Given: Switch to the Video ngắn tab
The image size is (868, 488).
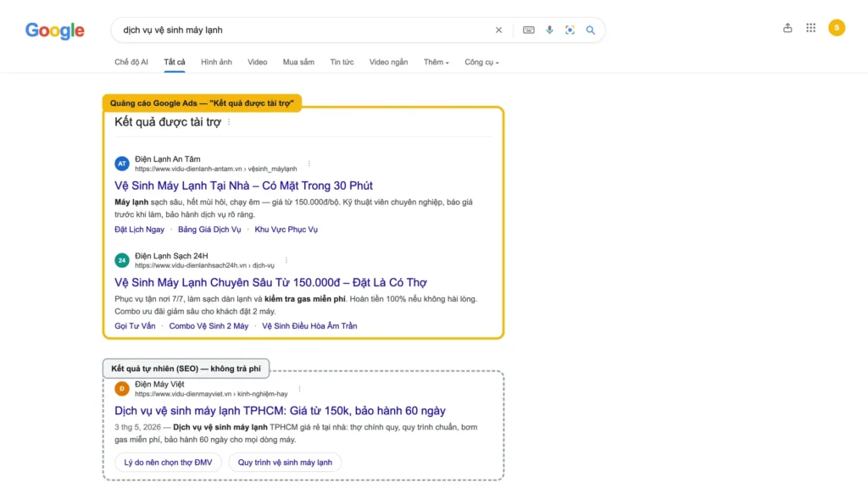Looking at the screenshot, I should [x=388, y=62].
